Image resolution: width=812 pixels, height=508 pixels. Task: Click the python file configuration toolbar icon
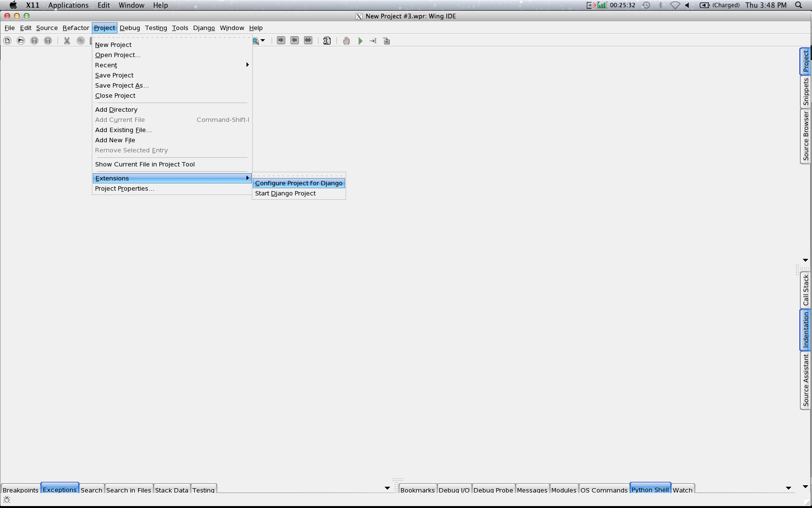point(327,41)
